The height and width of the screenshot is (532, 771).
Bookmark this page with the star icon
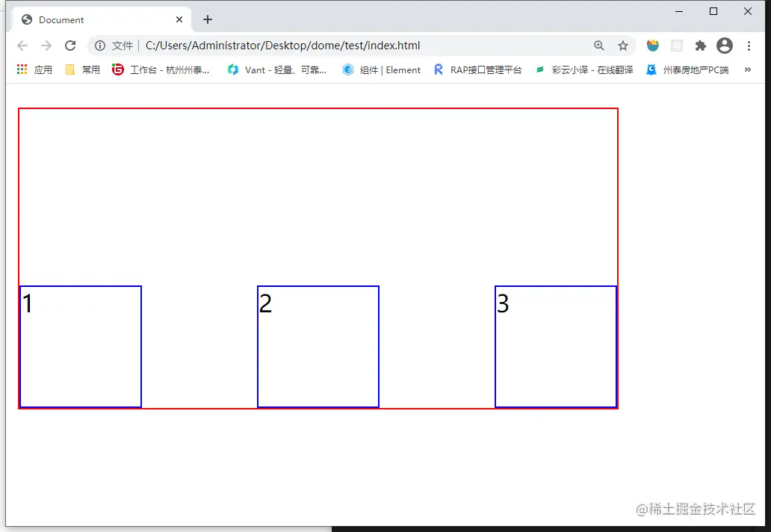coord(623,46)
